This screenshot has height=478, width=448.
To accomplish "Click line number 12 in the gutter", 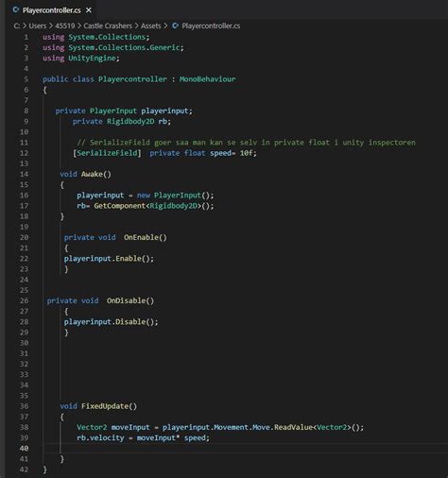I will [25, 153].
